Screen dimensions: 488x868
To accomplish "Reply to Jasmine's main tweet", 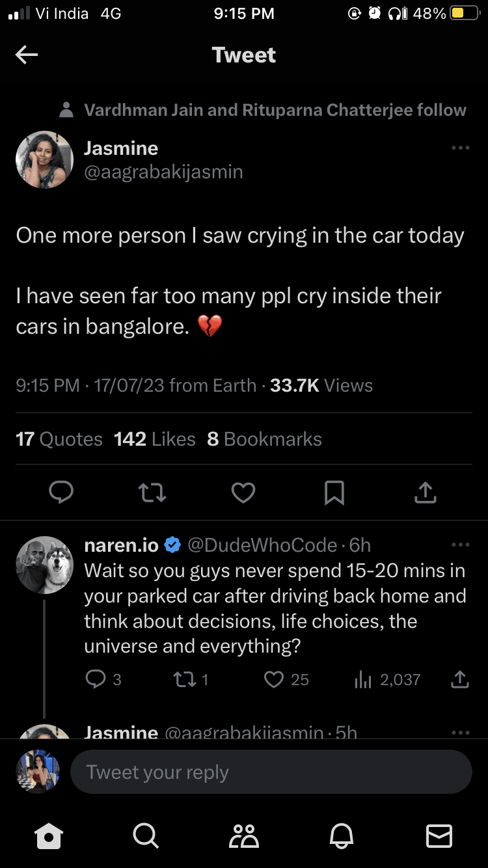I will 62,493.
